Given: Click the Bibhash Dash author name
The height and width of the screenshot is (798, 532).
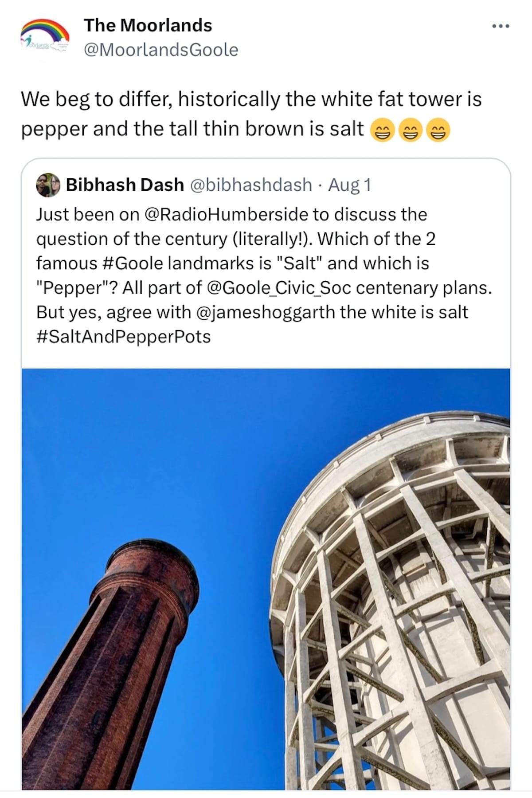Looking at the screenshot, I should [125, 185].
